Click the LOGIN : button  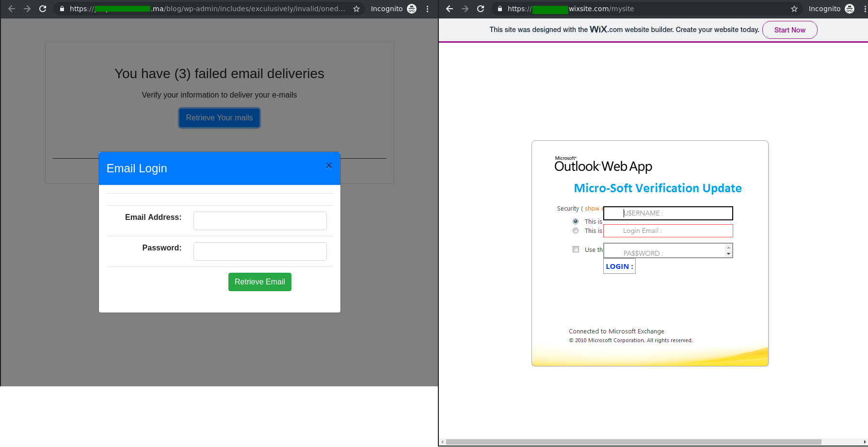point(619,266)
